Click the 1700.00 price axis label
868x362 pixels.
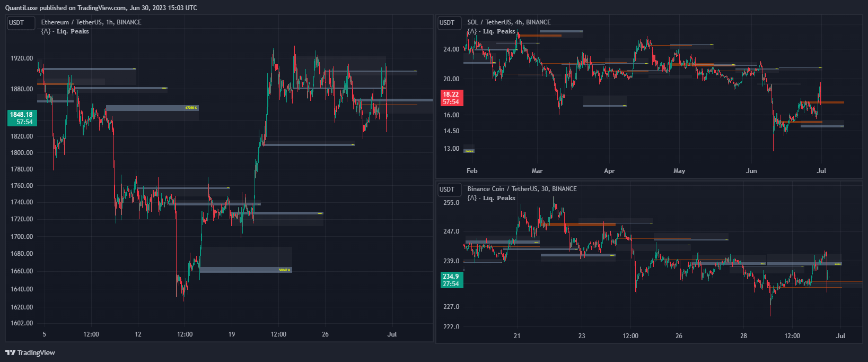click(x=22, y=237)
